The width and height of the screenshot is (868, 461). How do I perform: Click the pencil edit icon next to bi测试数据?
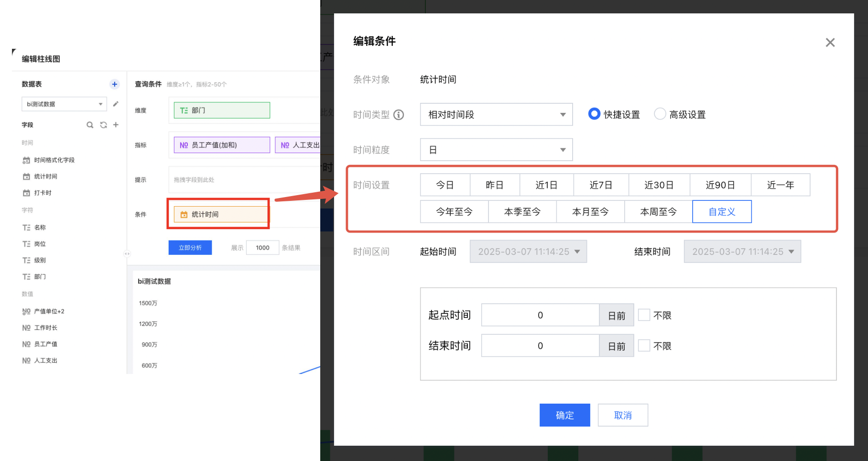tap(116, 104)
